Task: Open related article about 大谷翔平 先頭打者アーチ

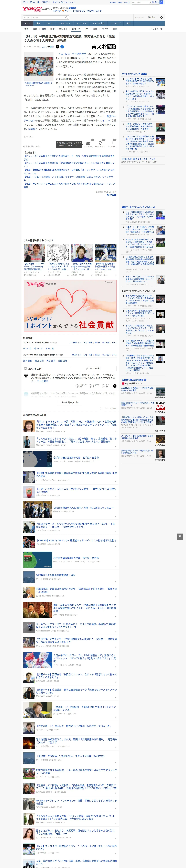Action: 69,158
